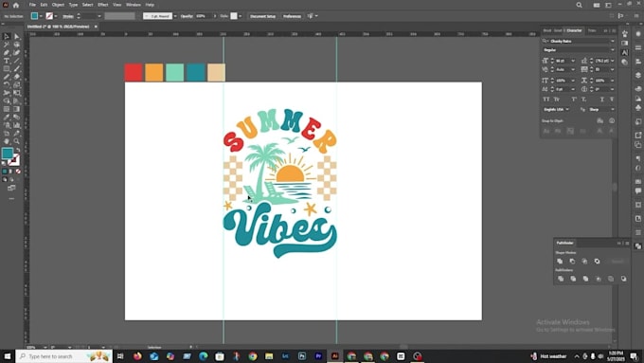The width and height of the screenshot is (644, 363).
Task: Select the Width tool
Action: point(7,93)
